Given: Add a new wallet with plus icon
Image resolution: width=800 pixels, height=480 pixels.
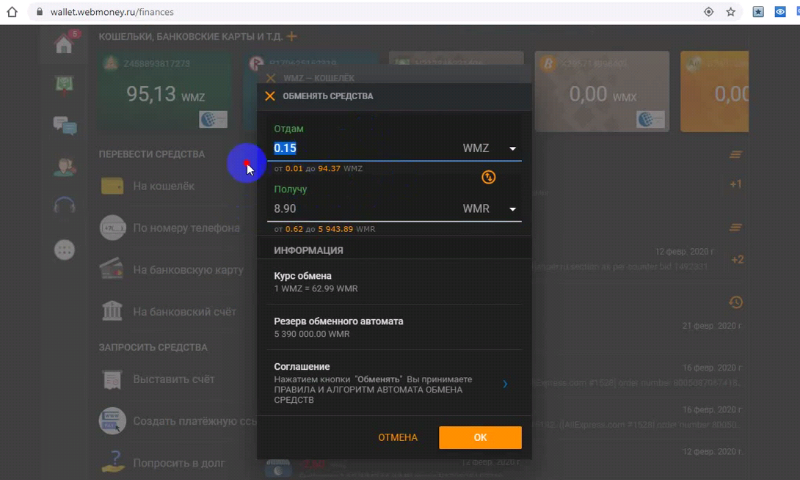Looking at the screenshot, I should pos(292,37).
